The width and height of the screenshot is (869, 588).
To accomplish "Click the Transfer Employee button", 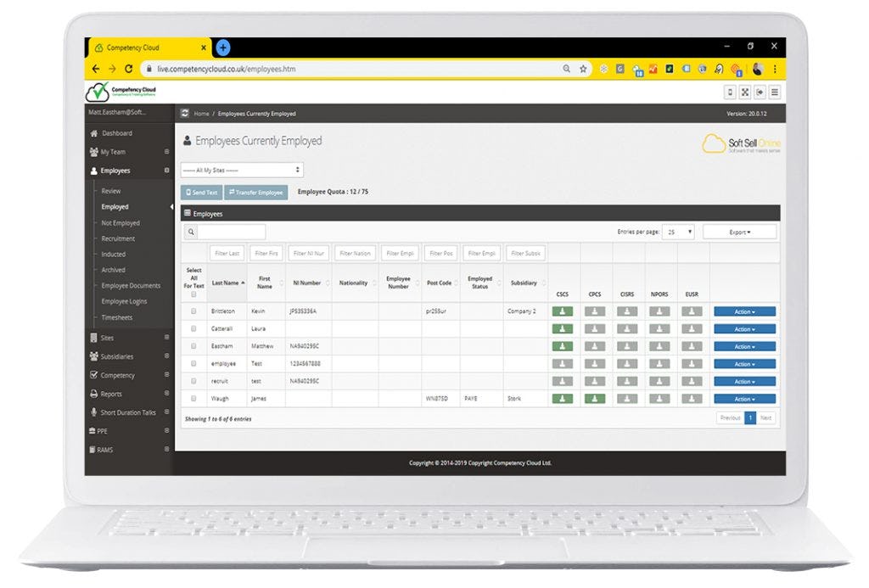I will pos(255,192).
